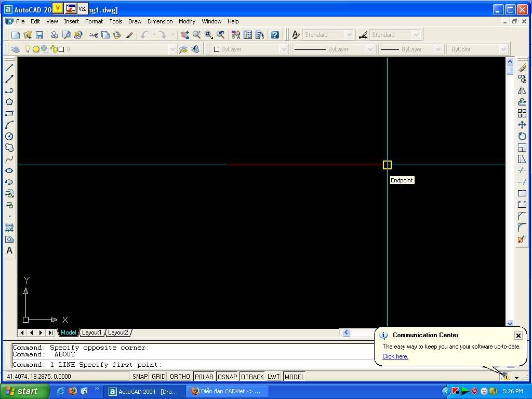Click the Match Properties brush icon
Screen dimensions: 532x399
point(129,35)
